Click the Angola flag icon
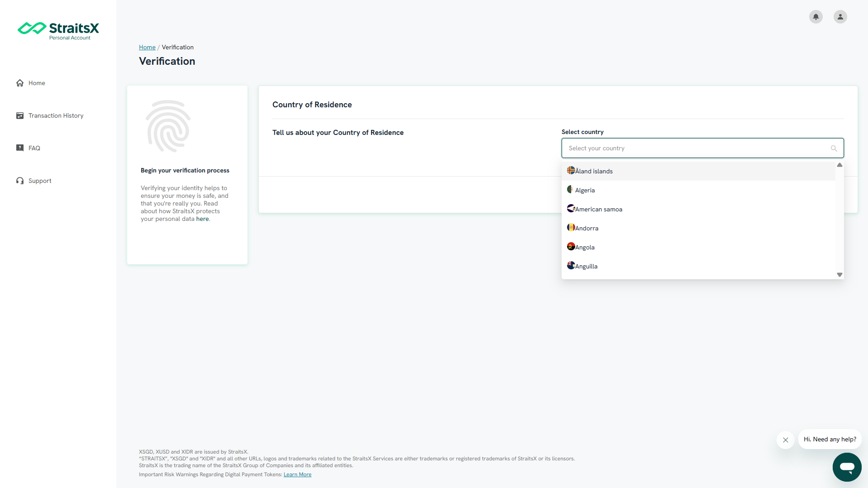868x488 pixels. [571, 246]
